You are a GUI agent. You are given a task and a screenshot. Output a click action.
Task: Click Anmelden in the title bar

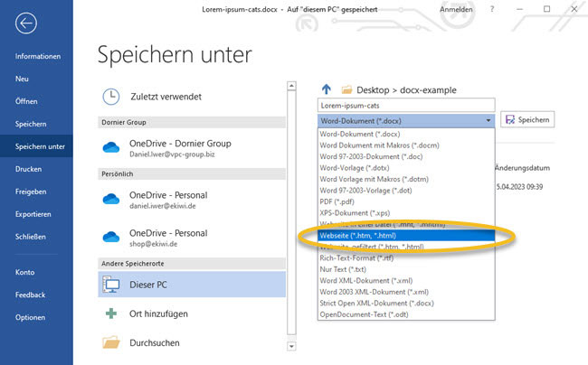pyautogui.click(x=456, y=9)
